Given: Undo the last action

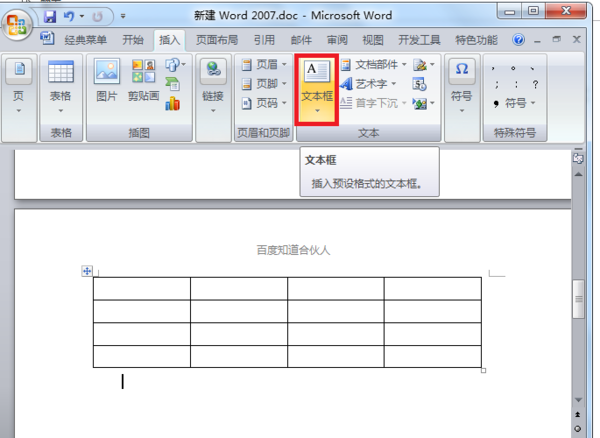Looking at the screenshot, I should coord(69,16).
